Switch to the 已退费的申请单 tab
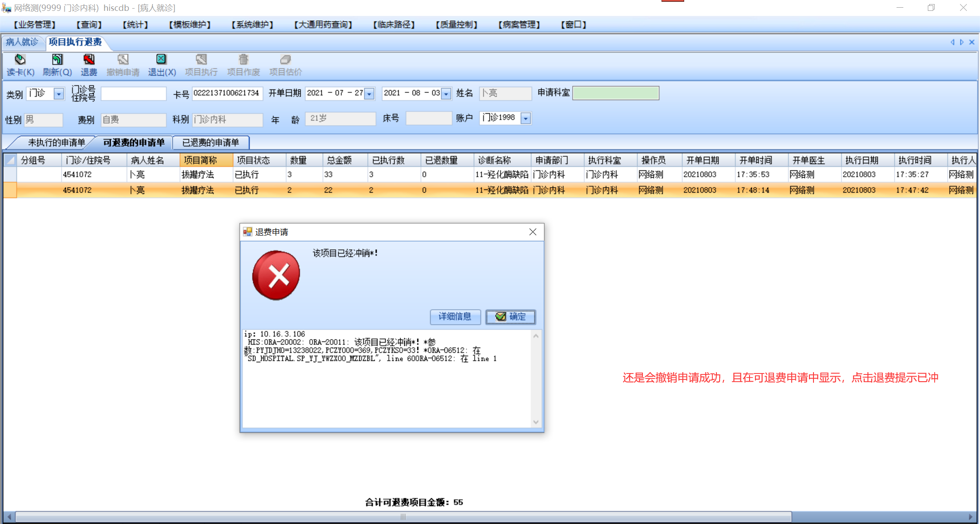Image resolution: width=980 pixels, height=524 pixels. 211,143
